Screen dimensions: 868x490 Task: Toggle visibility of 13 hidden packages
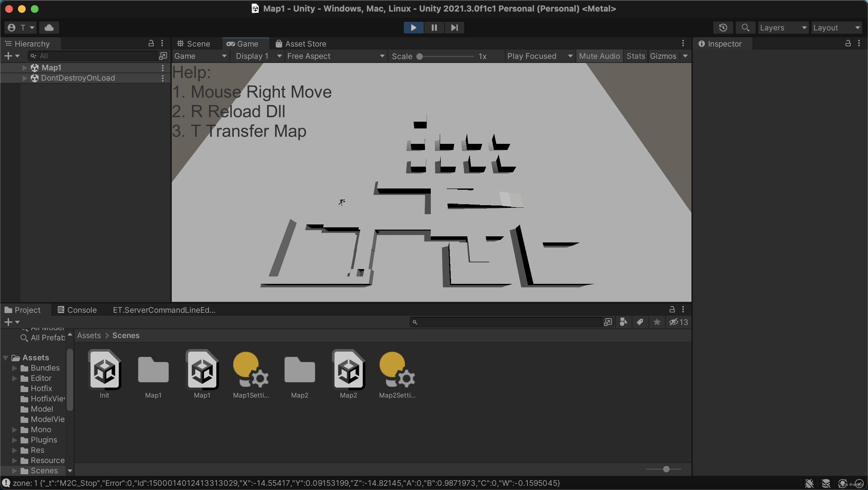[678, 322]
